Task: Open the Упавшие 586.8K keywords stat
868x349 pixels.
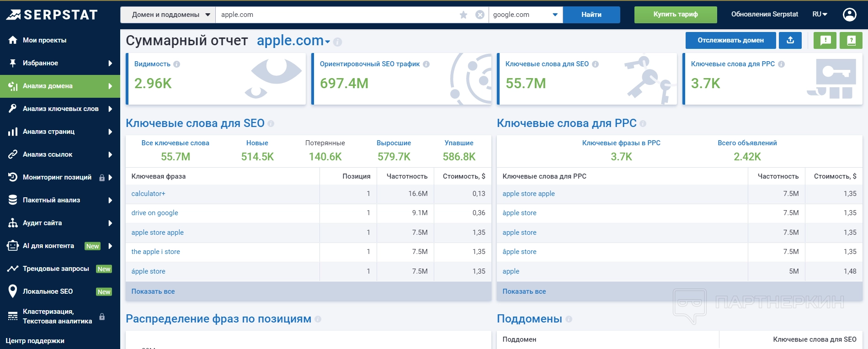Action: (459, 150)
